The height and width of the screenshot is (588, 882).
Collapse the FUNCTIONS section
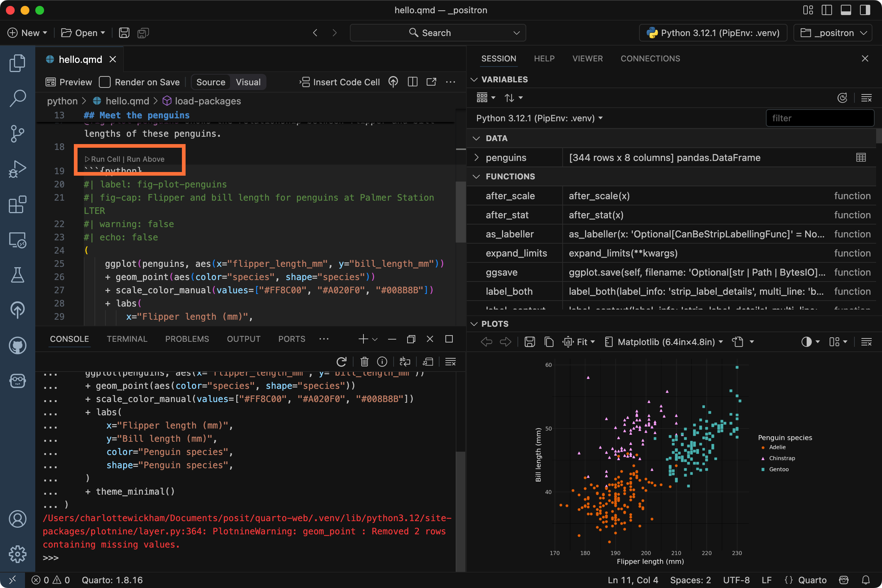click(476, 176)
